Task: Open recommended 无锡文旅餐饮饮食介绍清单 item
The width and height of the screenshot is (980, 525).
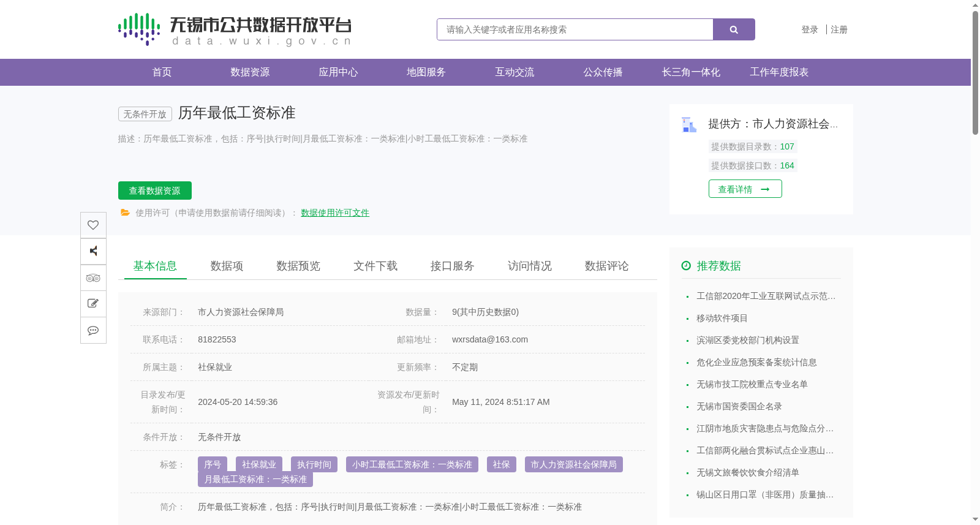Action: click(x=748, y=472)
